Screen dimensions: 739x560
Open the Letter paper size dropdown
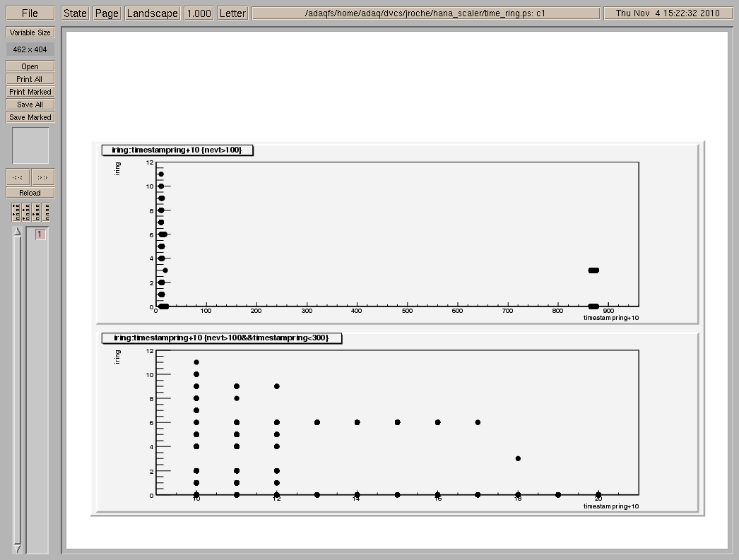tap(233, 13)
